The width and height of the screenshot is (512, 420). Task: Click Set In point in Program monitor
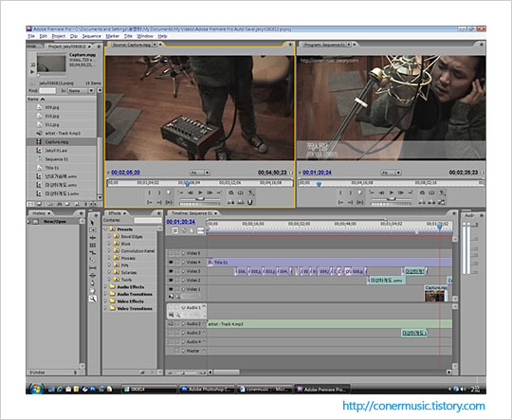(x=340, y=192)
